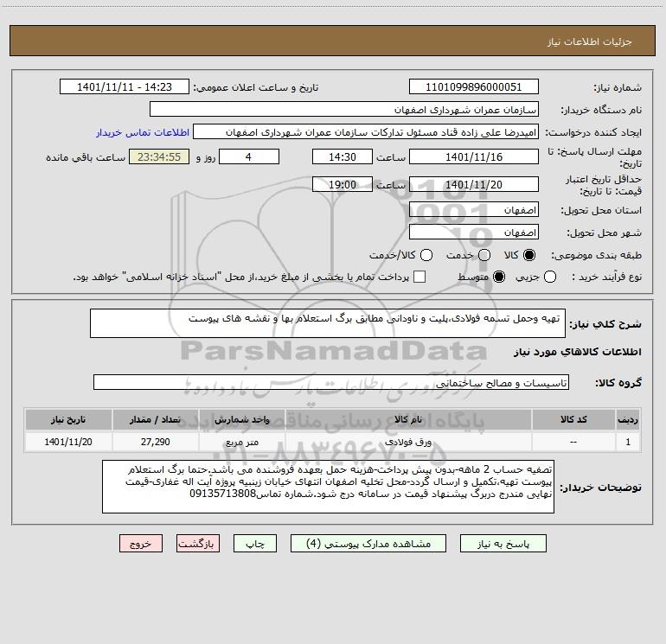666x644 pixels.
Task: Click the بازگشت back button
Action: point(198,544)
